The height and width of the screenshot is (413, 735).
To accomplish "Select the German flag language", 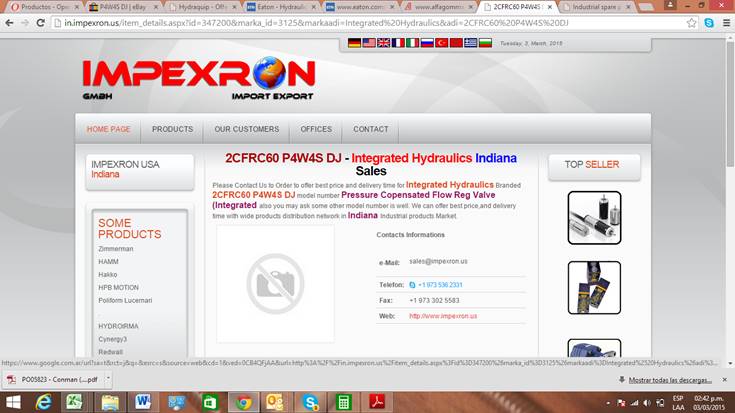I will tap(354, 43).
